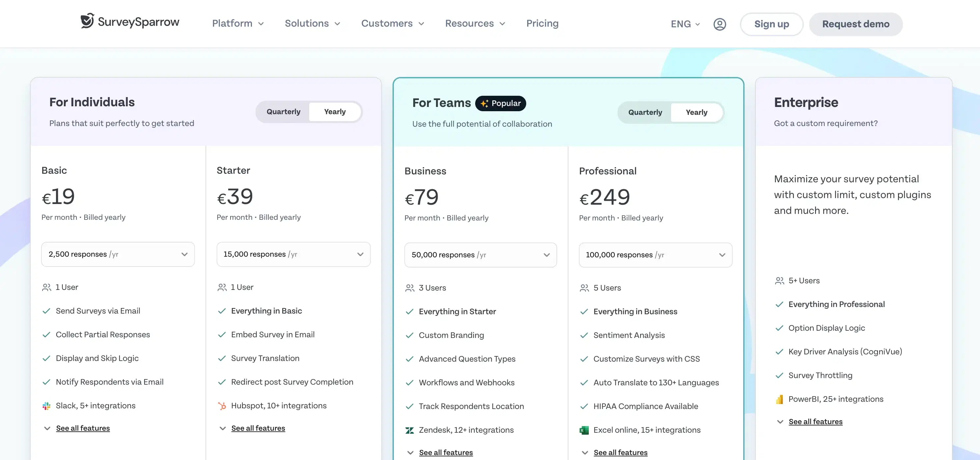980x460 pixels.
Task: Click the PowerBI integrations icon
Action: click(779, 399)
